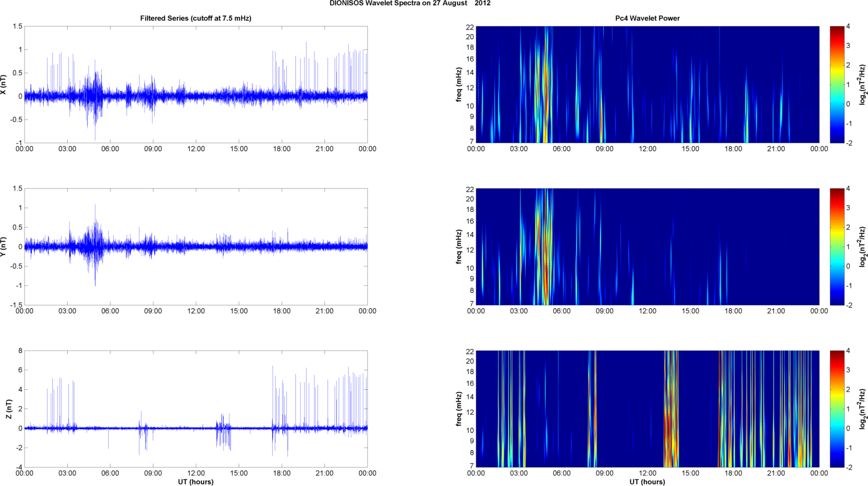Select the log2(nT²/Hz) label of the bottom colorbar

[863, 409]
